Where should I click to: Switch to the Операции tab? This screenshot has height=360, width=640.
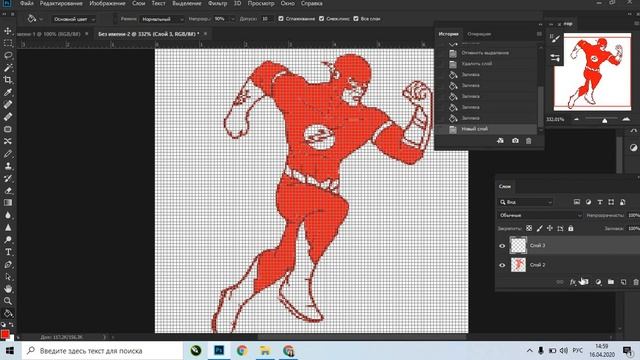(479, 34)
